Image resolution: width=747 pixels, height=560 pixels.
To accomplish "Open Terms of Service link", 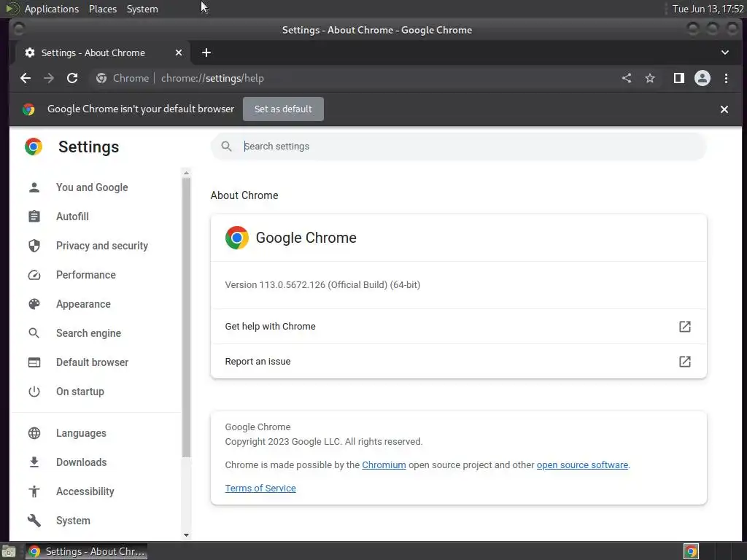I will (x=260, y=489).
